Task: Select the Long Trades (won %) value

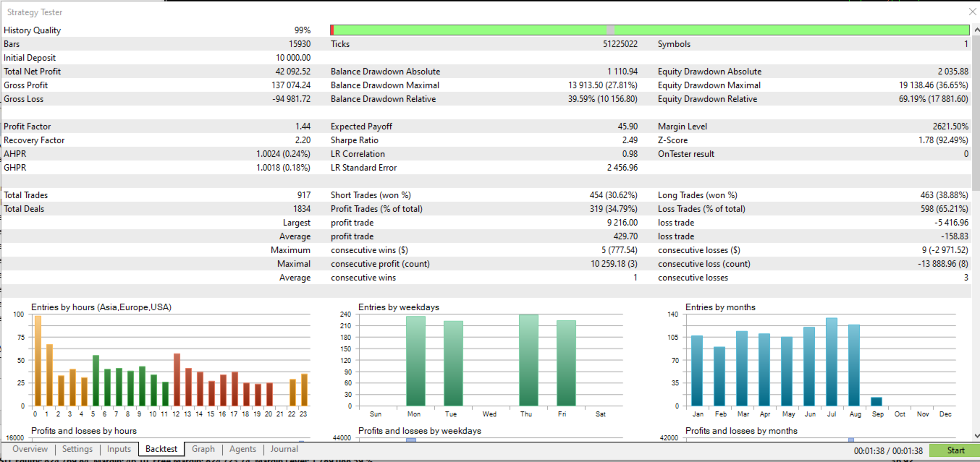Action: click(x=945, y=195)
